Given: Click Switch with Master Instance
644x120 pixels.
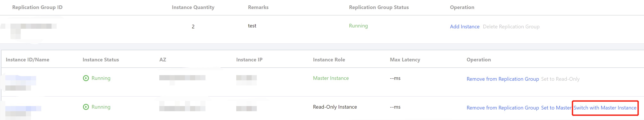Looking at the screenshot, I should (x=605, y=108).
